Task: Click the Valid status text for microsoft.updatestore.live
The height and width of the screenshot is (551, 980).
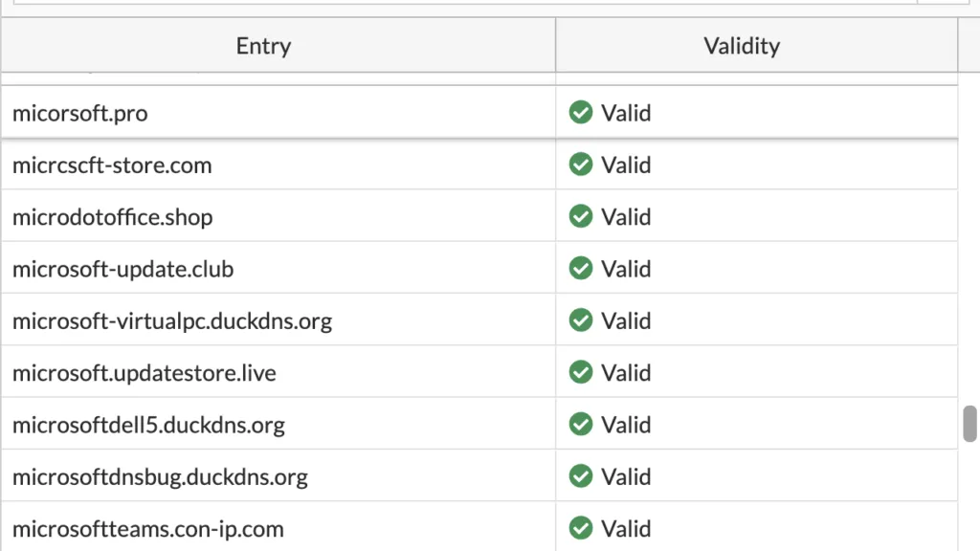Action: pyautogui.click(x=627, y=372)
